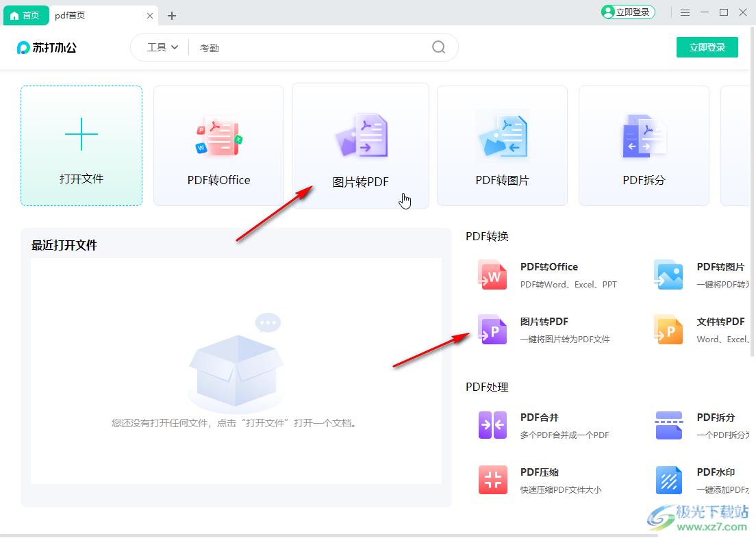The width and height of the screenshot is (756, 538).
Task: Click the 最近打开文件 heading
Action: (x=64, y=245)
